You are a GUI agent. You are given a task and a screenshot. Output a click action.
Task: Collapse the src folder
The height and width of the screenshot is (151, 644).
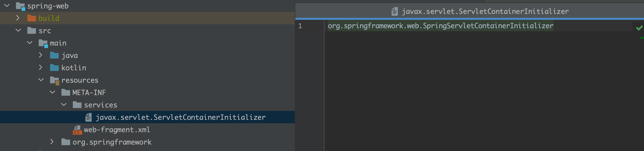point(18,30)
